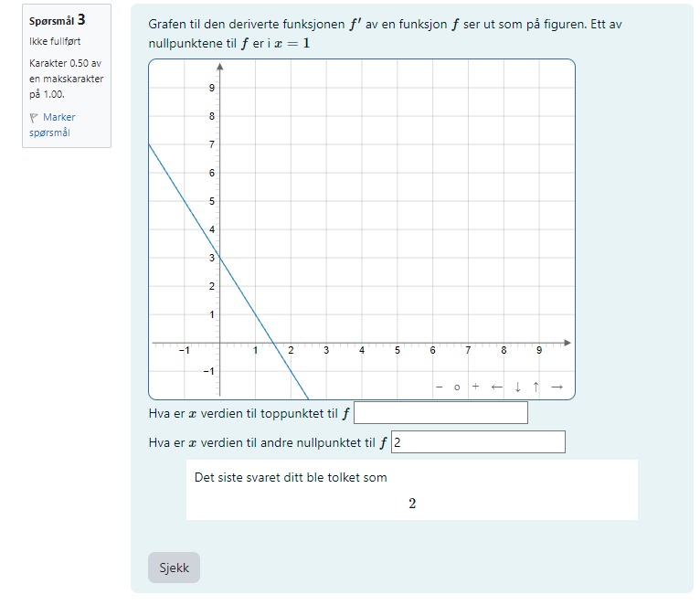This screenshot has width=700, height=605.
Task: Pan graph left with the left arrow
Action: (497, 387)
